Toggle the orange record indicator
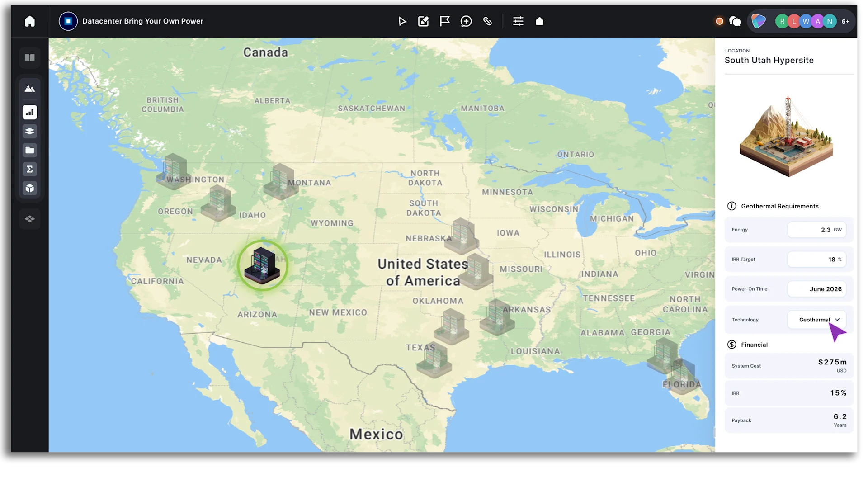Screen dimensions: 868x496 (x=719, y=21)
